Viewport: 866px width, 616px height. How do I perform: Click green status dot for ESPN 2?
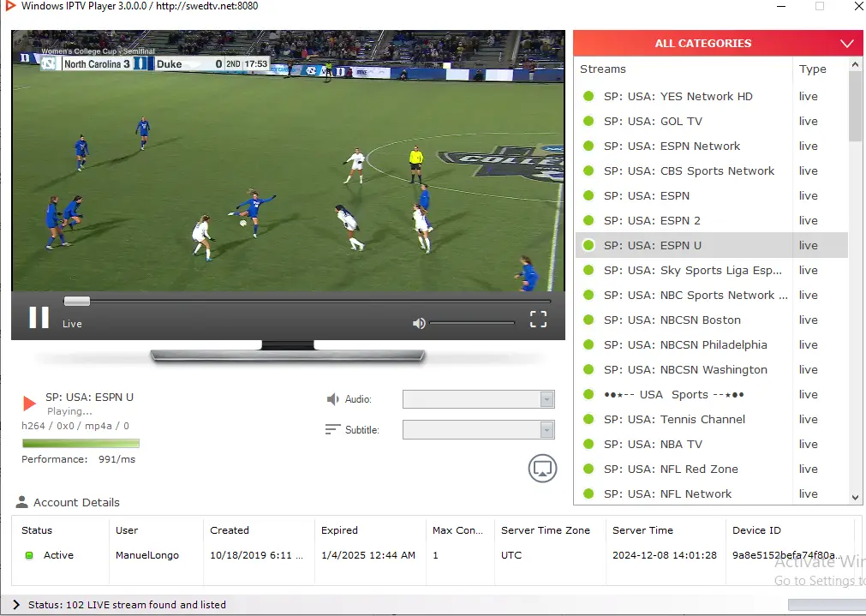tap(588, 220)
